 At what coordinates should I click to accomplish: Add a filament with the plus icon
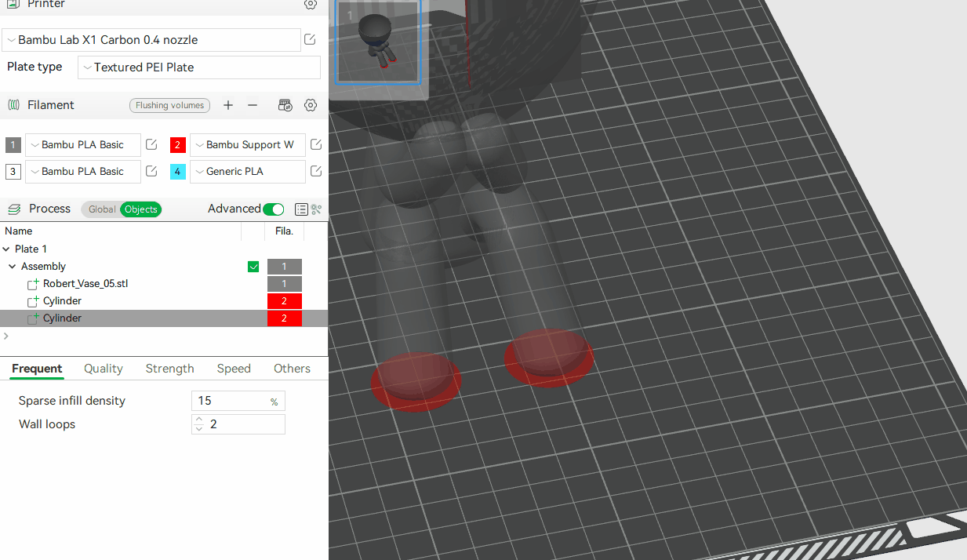[x=228, y=104]
